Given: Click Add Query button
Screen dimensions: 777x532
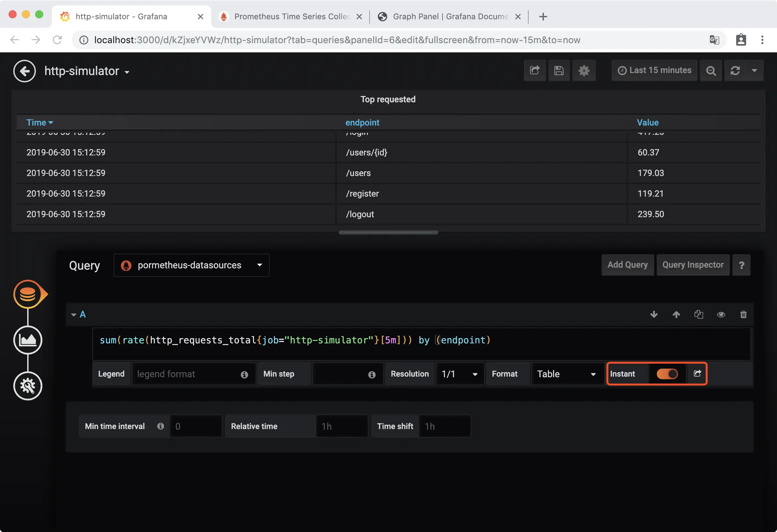Looking at the screenshot, I should click(627, 265).
